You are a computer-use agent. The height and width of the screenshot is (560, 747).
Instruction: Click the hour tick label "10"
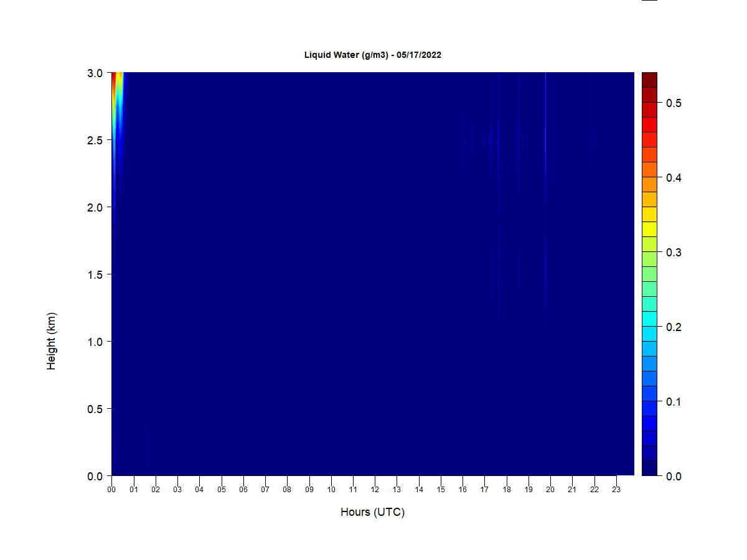pos(331,490)
